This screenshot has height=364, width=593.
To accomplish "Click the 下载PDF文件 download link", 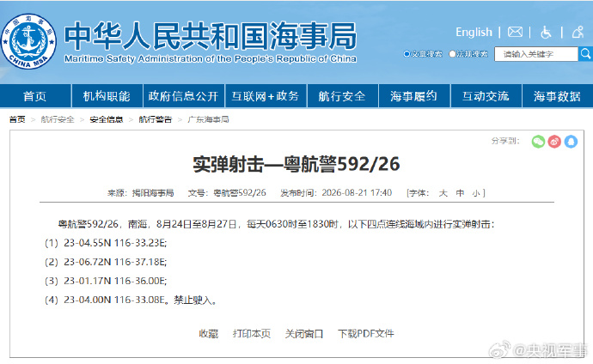I will coord(366,334).
